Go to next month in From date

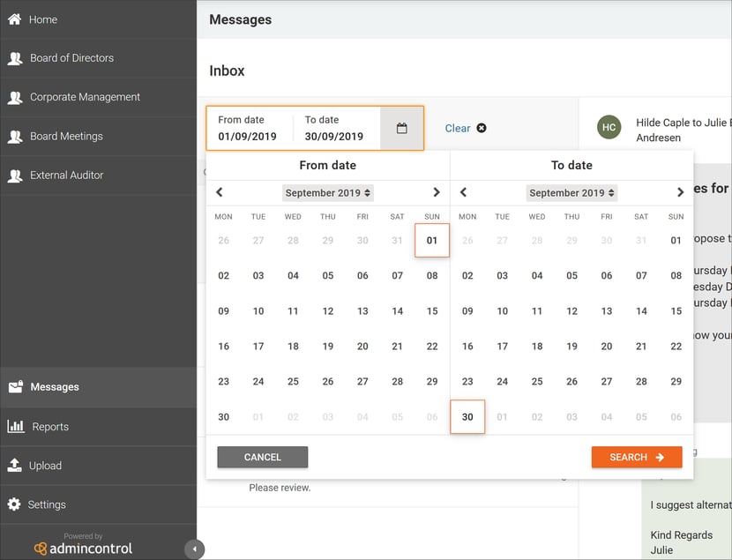pos(436,192)
